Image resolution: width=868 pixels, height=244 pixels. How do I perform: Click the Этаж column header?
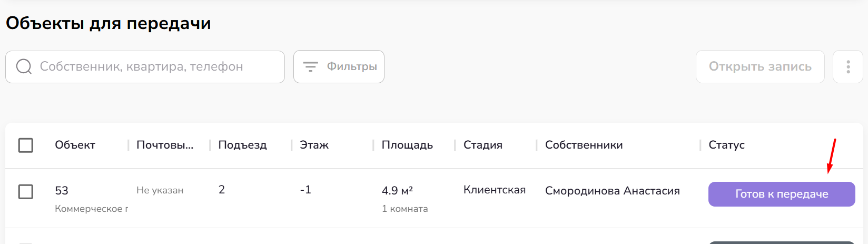314,145
